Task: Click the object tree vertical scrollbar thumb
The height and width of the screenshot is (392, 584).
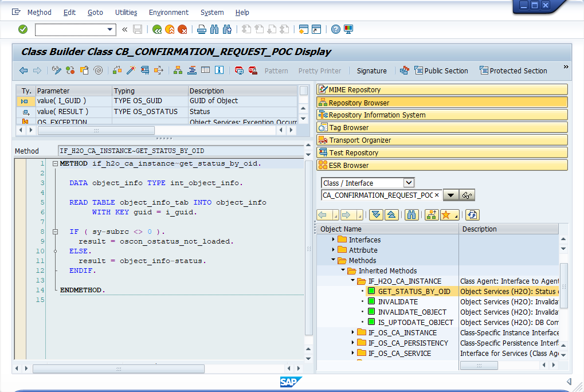Action: [x=563, y=286]
